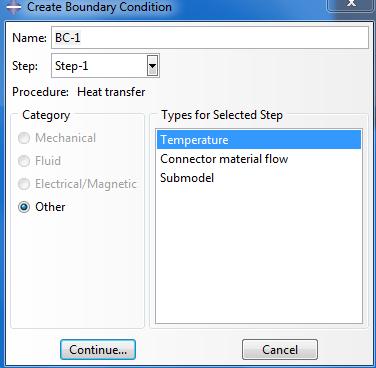The image size is (376, 368).
Task: Select the Other category radio button
Action: (24, 207)
